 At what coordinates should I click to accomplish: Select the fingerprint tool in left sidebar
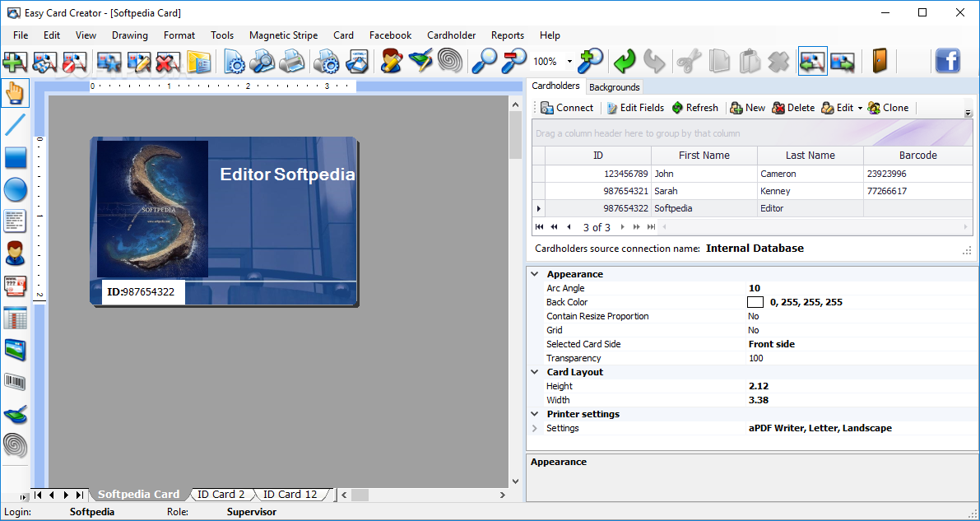[15, 445]
